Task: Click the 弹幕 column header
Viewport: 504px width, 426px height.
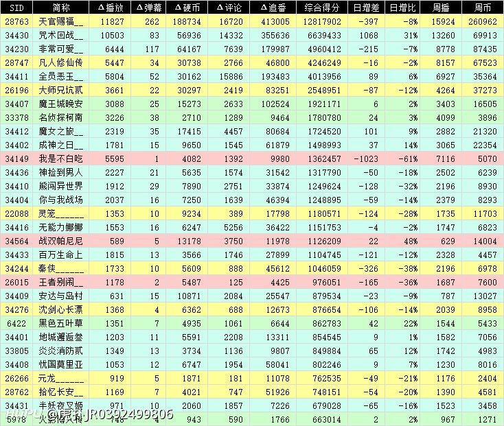Action: pos(148,8)
